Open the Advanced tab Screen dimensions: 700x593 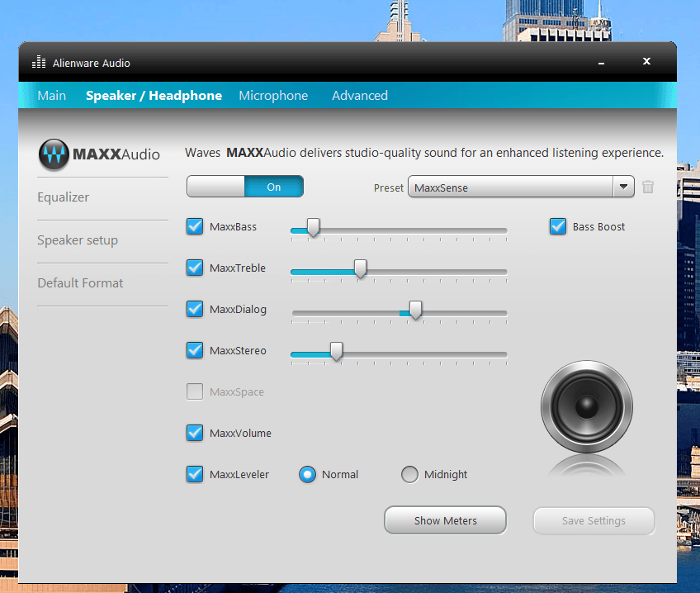pos(360,96)
